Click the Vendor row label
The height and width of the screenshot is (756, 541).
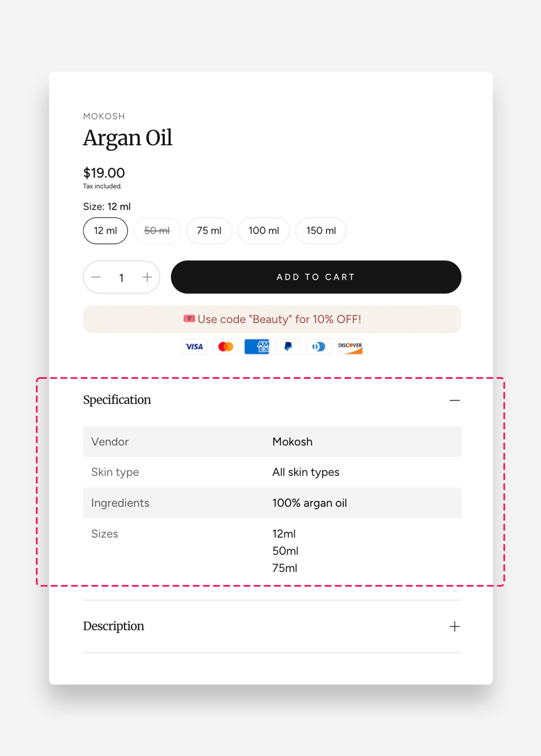click(110, 442)
